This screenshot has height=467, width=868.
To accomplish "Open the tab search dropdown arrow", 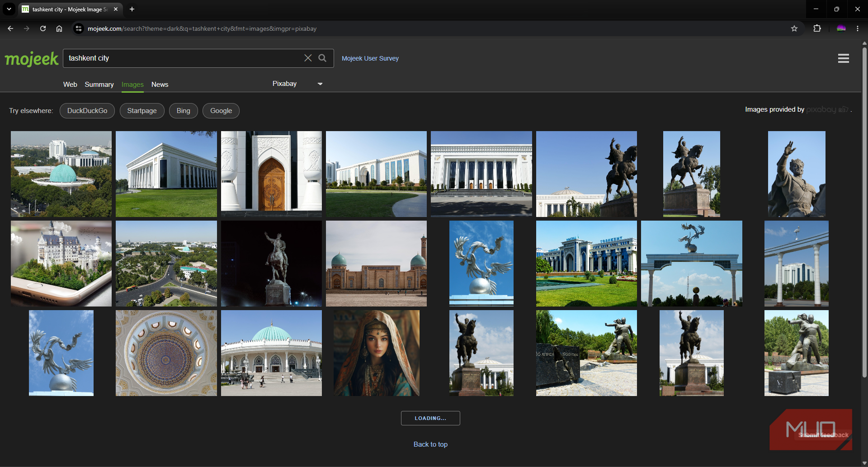I will point(9,9).
